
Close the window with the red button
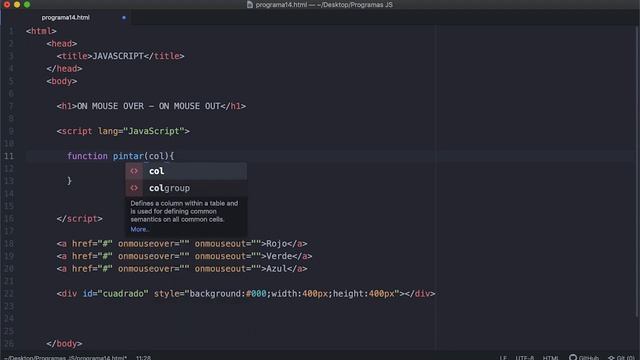point(7,4)
